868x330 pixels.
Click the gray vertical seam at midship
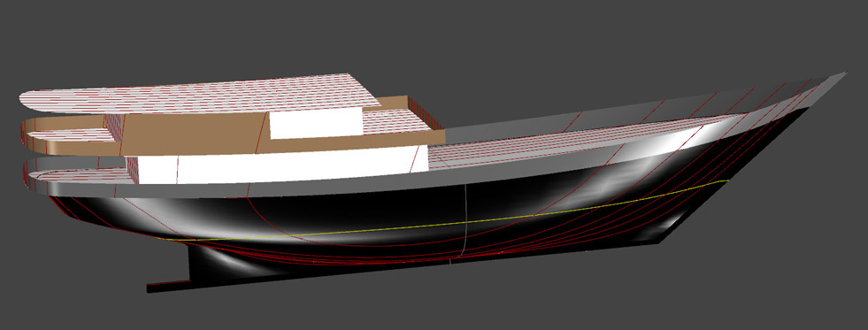pyautogui.click(x=466, y=221)
